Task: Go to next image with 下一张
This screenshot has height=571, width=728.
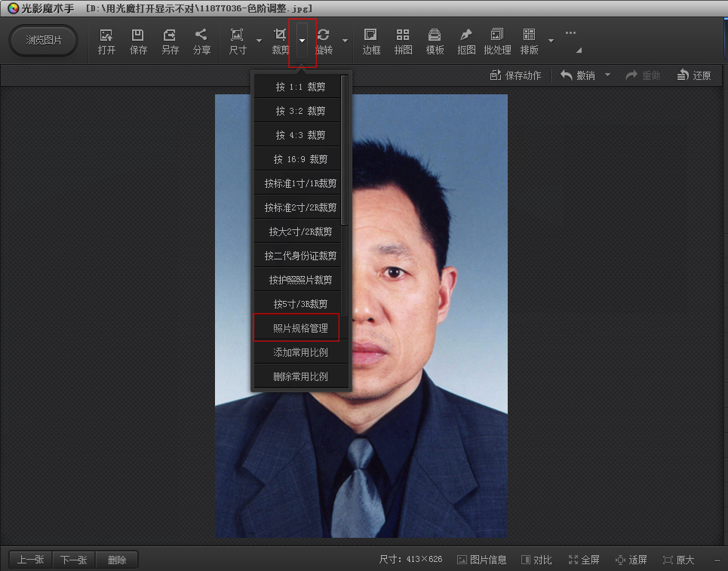Action: [x=74, y=560]
